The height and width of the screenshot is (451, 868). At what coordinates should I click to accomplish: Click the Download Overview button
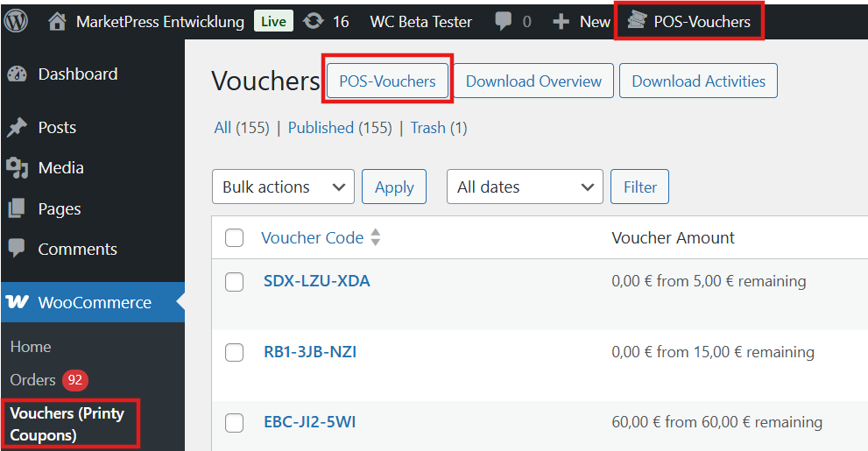[x=533, y=81]
